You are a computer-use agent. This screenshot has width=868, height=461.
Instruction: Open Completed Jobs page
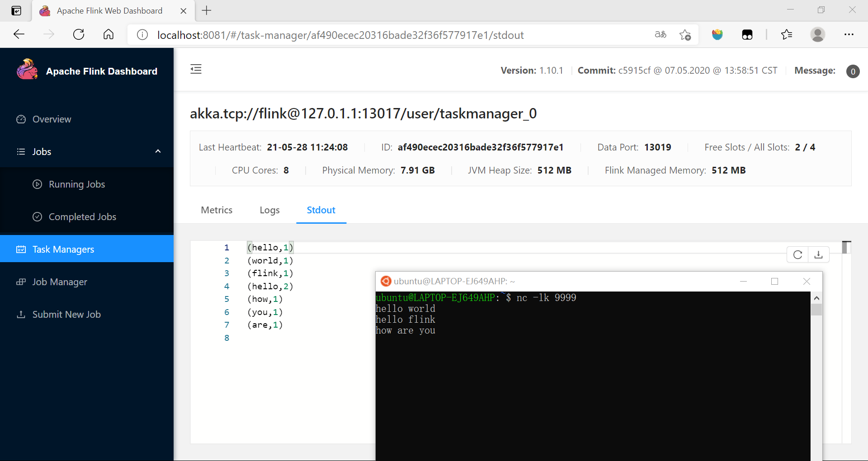point(87,217)
